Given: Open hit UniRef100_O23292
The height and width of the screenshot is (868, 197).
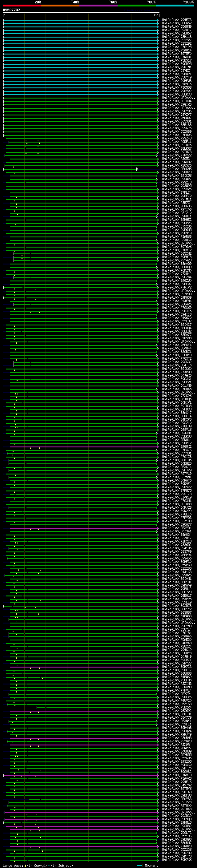Looking at the screenshot, I should (177, 43).
